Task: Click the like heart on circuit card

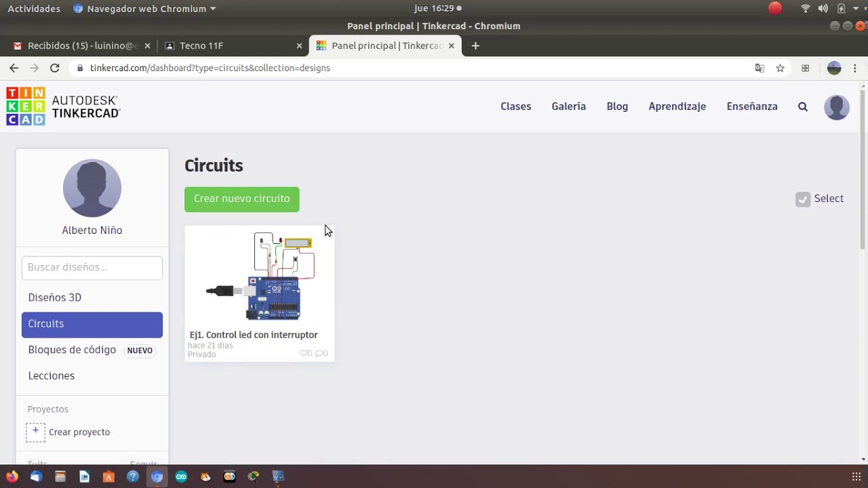Action: point(305,353)
